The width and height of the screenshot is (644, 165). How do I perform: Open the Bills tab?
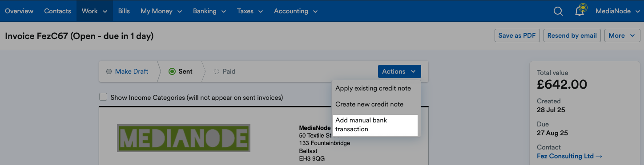(x=124, y=11)
